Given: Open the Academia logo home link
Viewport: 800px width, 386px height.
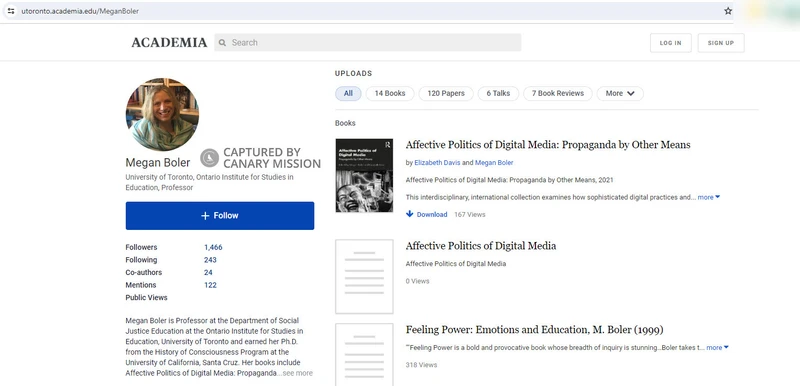Looking at the screenshot, I should click(x=169, y=43).
